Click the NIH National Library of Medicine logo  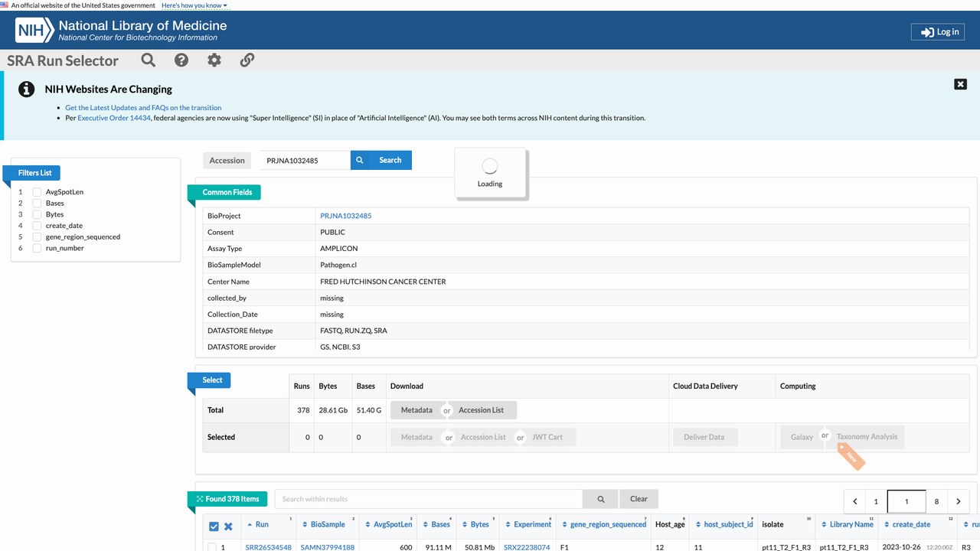click(x=121, y=31)
